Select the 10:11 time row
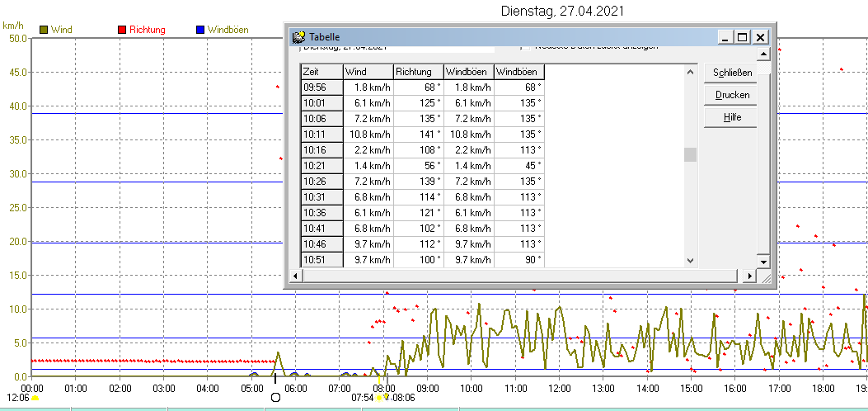Viewport: 868px width, 411px height. [x=321, y=134]
